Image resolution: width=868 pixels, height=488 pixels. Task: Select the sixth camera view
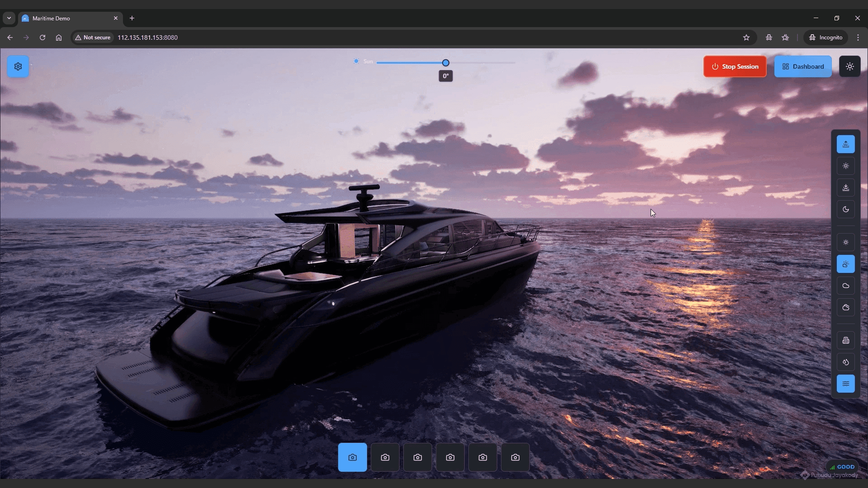(x=515, y=457)
